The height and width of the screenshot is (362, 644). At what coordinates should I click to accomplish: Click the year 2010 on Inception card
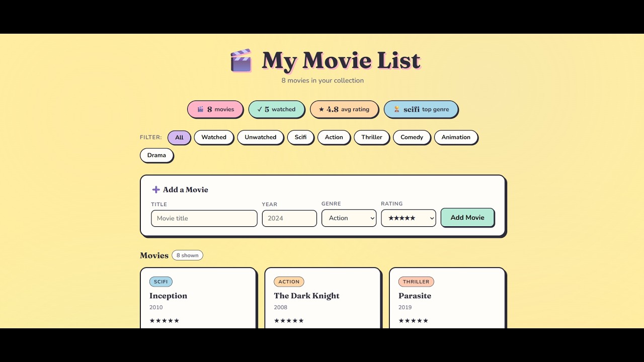(x=156, y=307)
